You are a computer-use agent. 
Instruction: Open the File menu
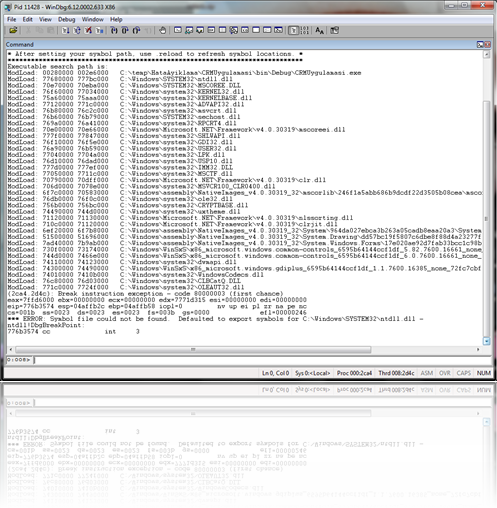pyautogui.click(x=12, y=19)
